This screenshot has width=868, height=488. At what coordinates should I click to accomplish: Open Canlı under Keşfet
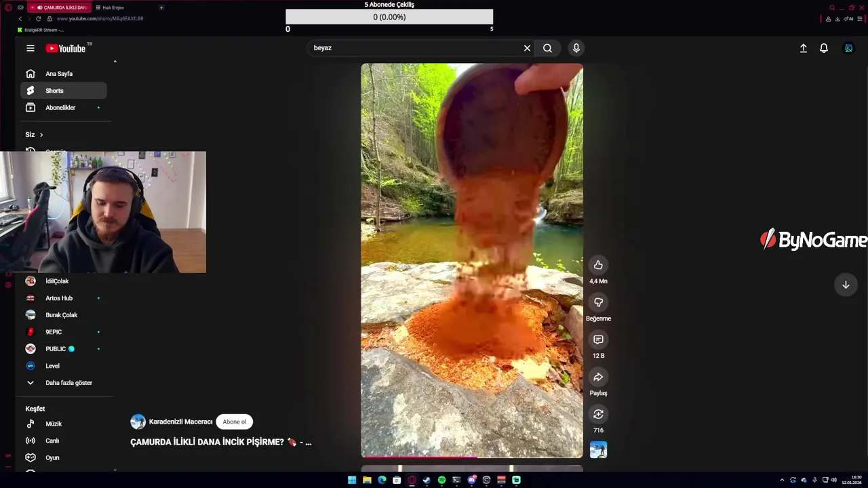[64, 441]
